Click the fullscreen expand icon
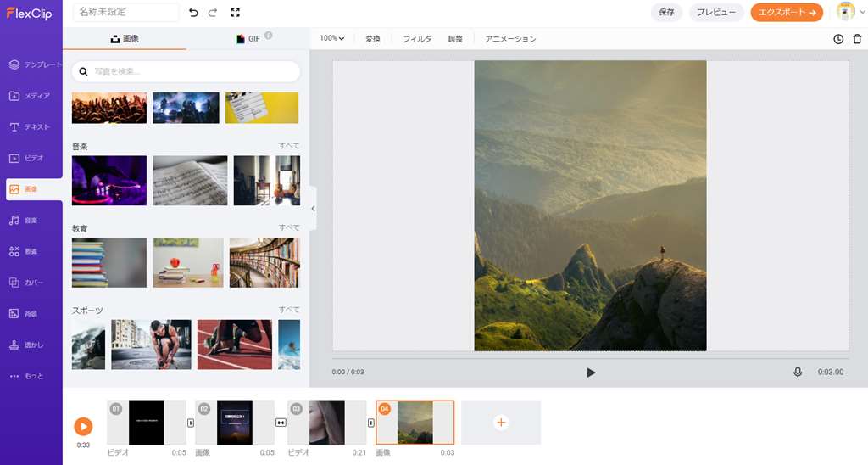 235,13
